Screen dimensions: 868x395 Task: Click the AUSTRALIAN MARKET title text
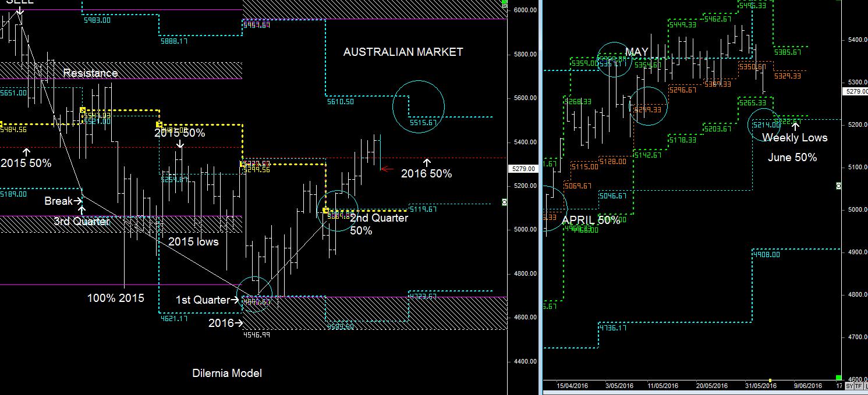coord(403,52)
